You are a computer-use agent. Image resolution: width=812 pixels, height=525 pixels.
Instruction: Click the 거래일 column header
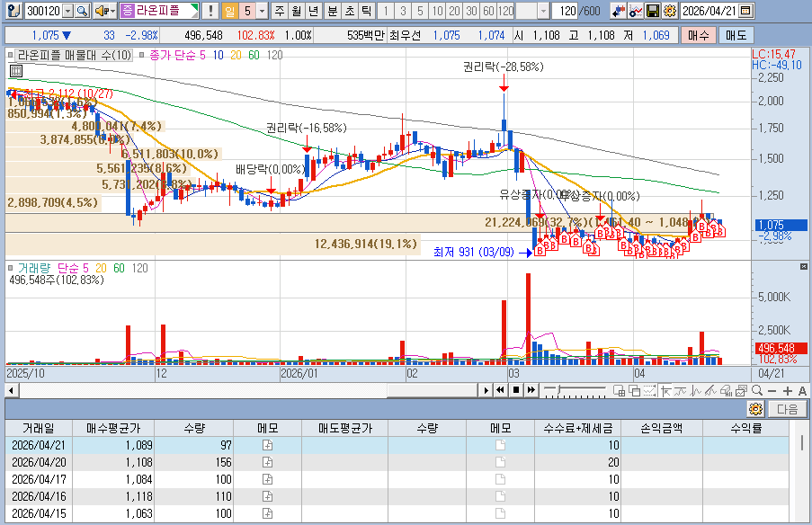39,428
